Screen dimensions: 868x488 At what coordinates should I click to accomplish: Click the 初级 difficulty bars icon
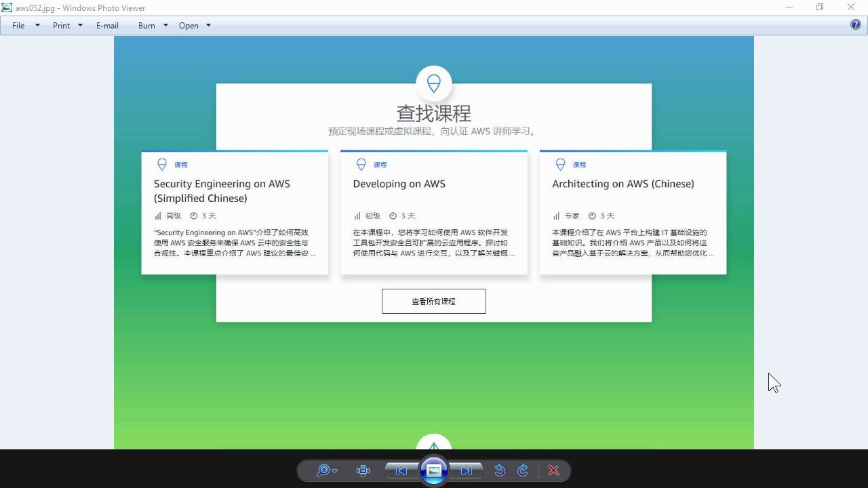pyautogui.click(x=357, y=216)
